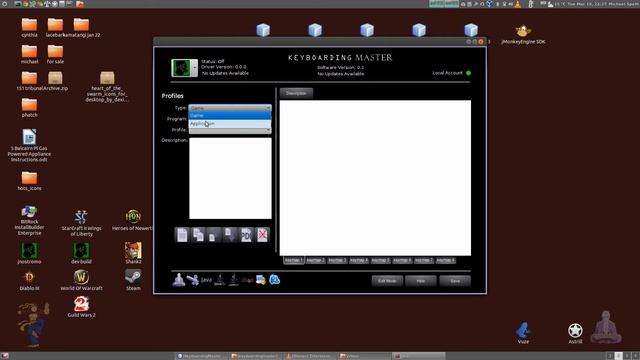Viewport: 640px width, 360px height.
Task: Click the Astrill desktop icon
Action: coord(575,333)
